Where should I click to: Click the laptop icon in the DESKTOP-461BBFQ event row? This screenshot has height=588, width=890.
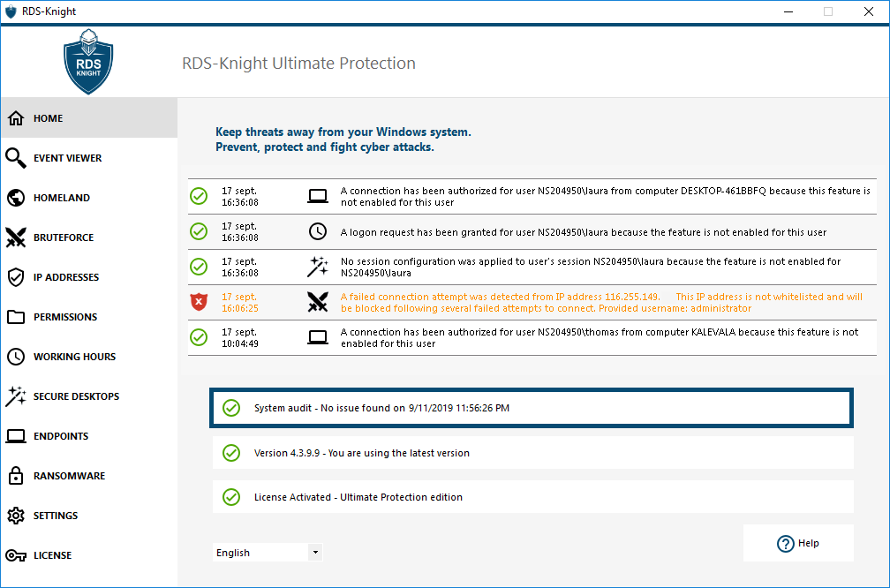point(318,196)
